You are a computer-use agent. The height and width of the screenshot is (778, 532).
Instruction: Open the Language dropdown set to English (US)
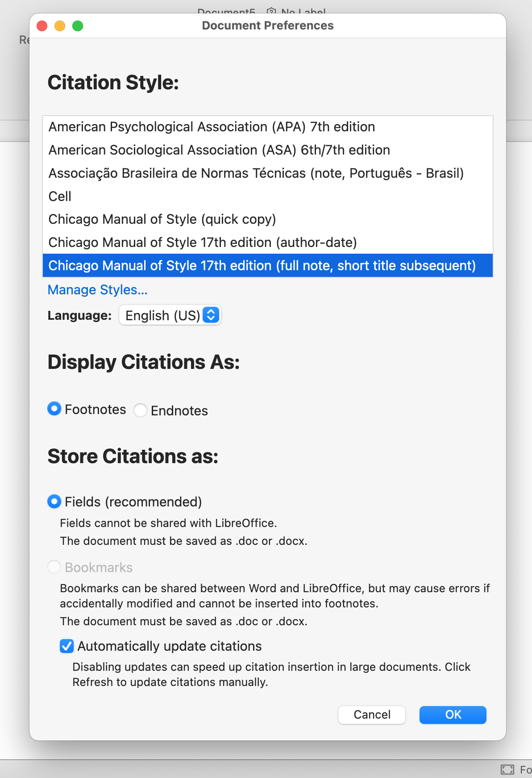(x=170, y=315)
